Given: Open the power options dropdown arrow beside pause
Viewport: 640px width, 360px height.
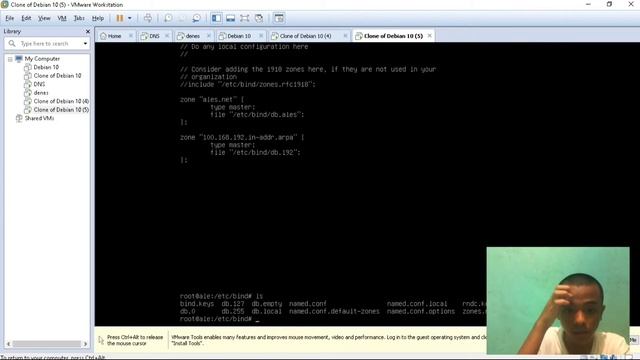Looking at the screenshot, I should 130,18.
